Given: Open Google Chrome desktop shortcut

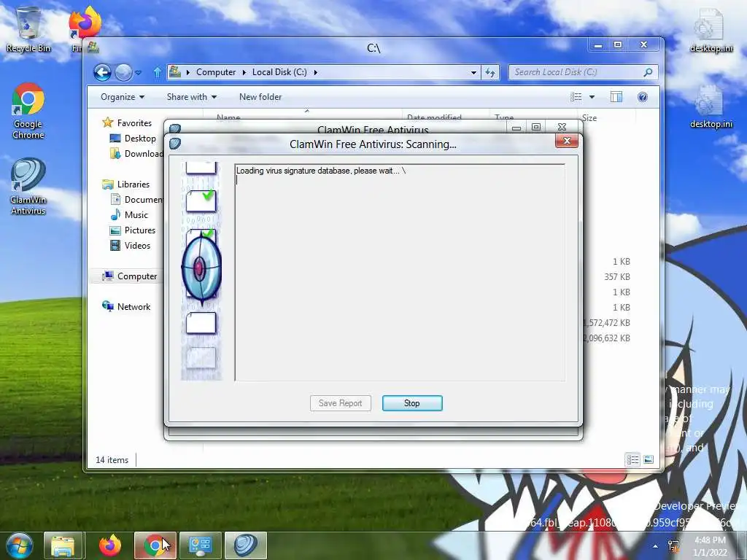Looking at the screenshot, I should (x=28, y=111).
